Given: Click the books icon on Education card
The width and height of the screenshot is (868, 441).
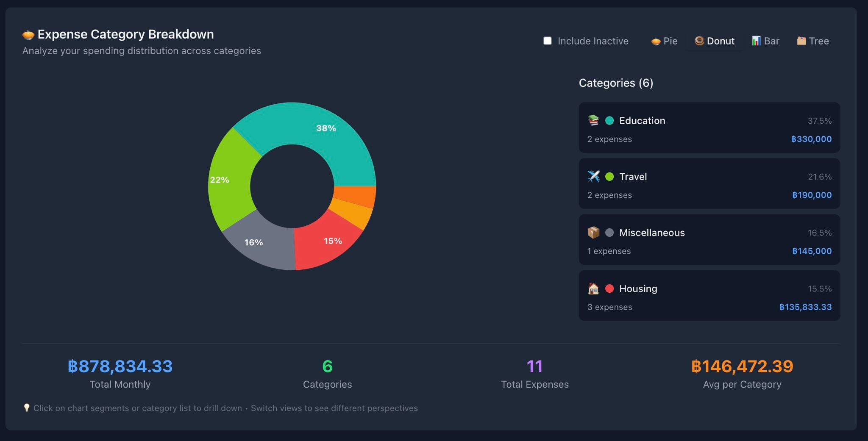Looking at the screenshot, I should pos(593,120).
